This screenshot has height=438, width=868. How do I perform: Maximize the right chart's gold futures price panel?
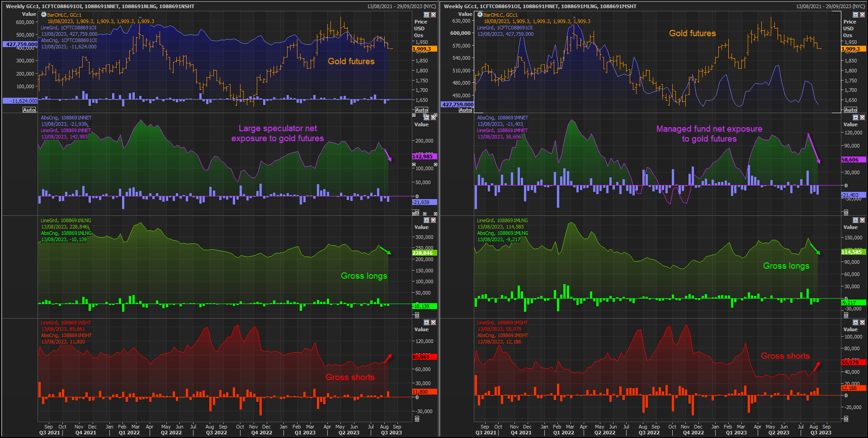(x=855, y=15)
